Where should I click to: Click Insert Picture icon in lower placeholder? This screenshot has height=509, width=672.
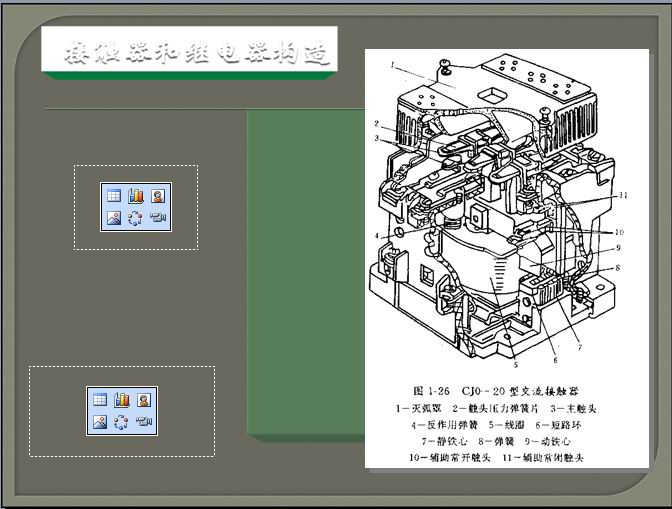coord(100,421)
